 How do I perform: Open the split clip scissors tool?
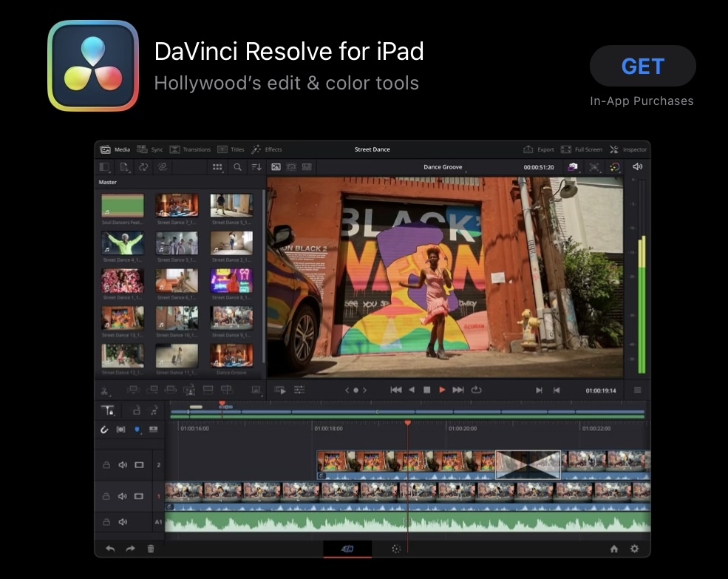pyautogui.click(x=104, y=390)
